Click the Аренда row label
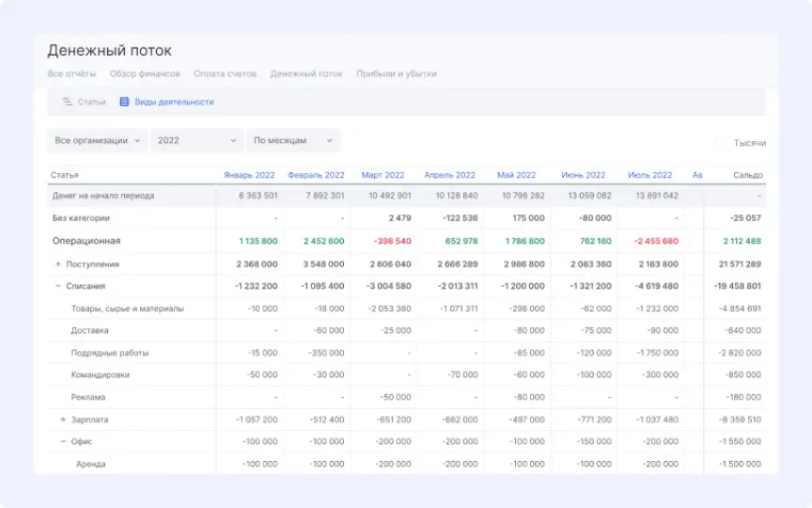Image resolution: width=812 pixels, height=508 pixels. coord(90,464)
